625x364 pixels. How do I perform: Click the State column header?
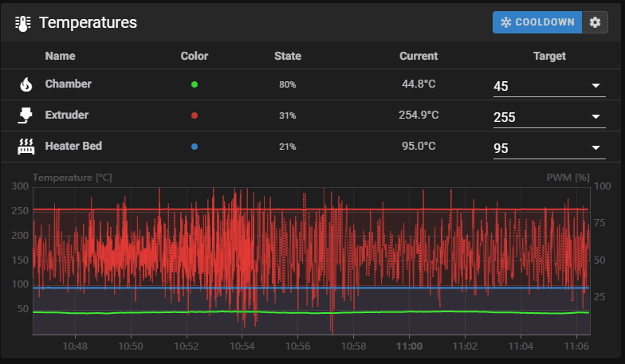[x=287, y=56]
